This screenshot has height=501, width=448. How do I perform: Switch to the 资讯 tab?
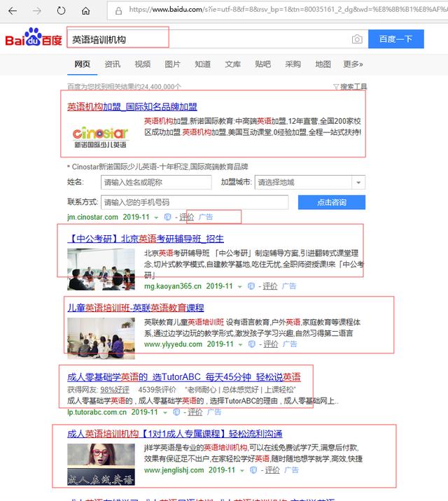click(x=113, y=64)
